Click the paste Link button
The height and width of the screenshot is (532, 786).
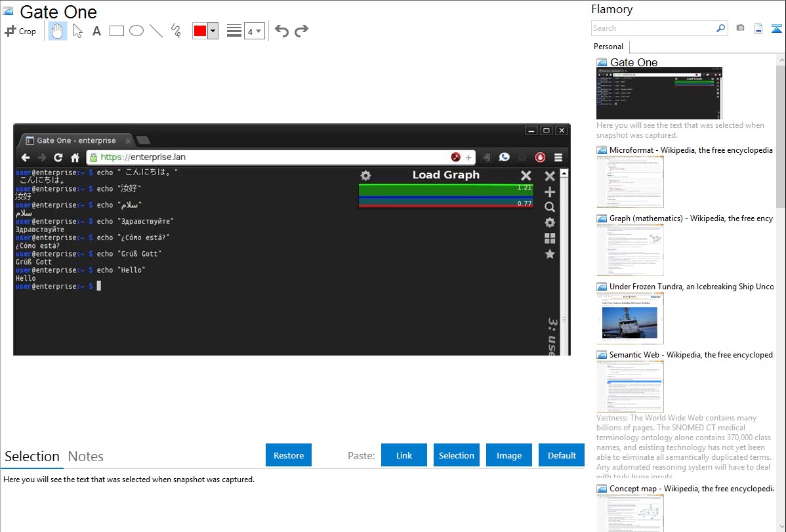pyautogui.click(x=404, y=455)
